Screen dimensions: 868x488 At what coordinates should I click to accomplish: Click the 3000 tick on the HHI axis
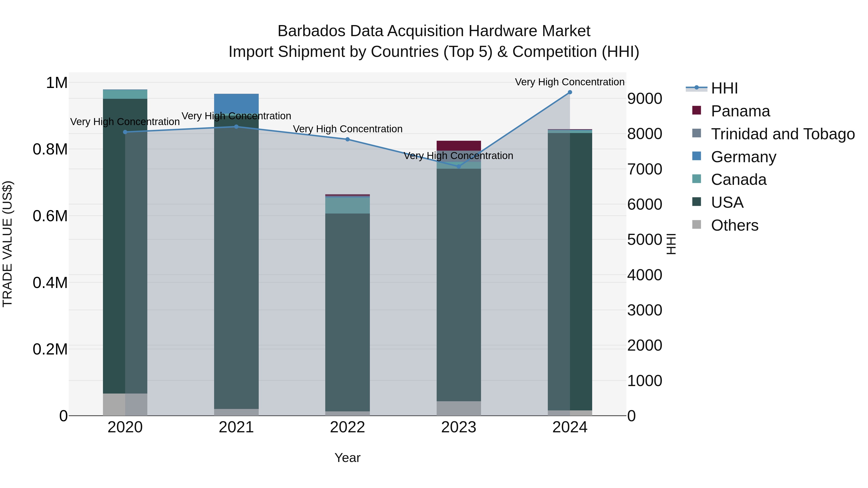[x=644, y=310]
